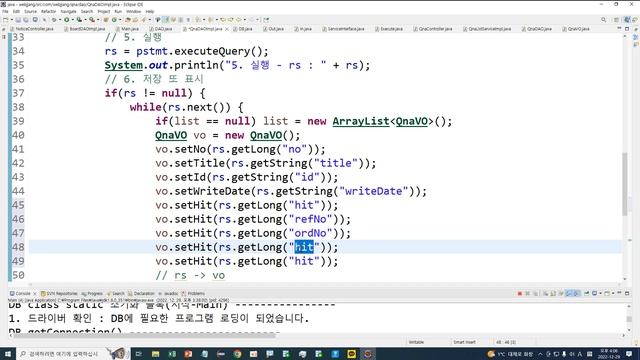This screenshot has width=640, height=360.
Task: Click the editor vertical scrollbar thumb
Action: point(625,184)
